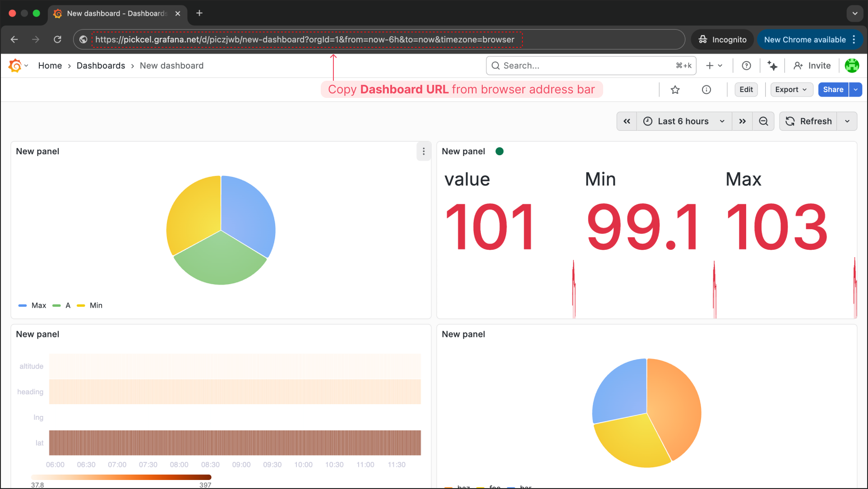This screenshot has width=868, height=489.
Task: Shift time range backward with double-left arrows
Action: [x=627, y=121]
